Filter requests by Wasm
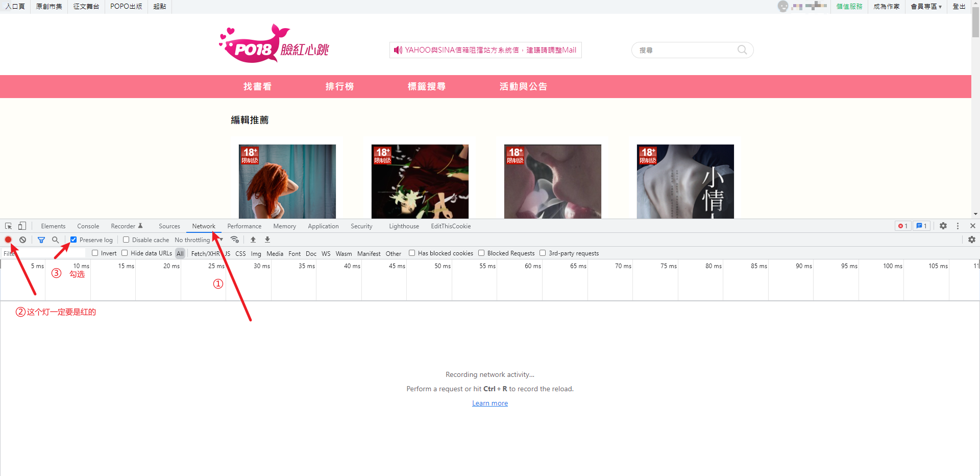The image size is (980, 476). click(x=344, y=253)
